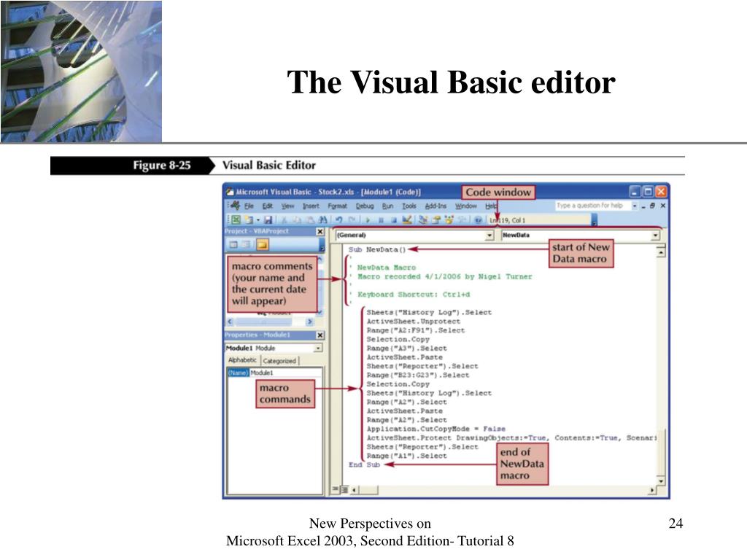Open the Debug menu
747x560 pixels.
[365, 206]
